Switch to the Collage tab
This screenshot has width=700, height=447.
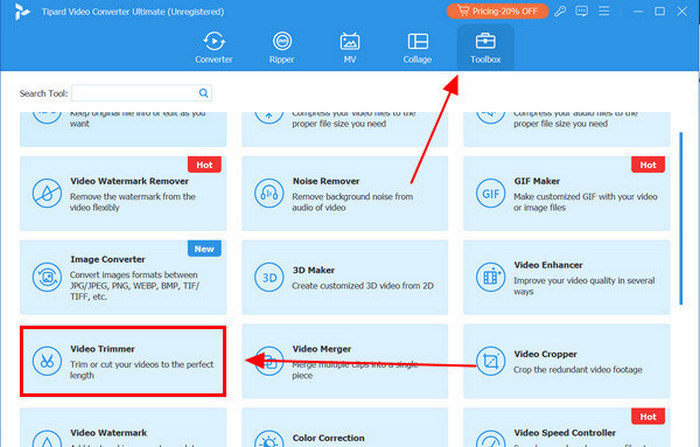coord(417,47)
